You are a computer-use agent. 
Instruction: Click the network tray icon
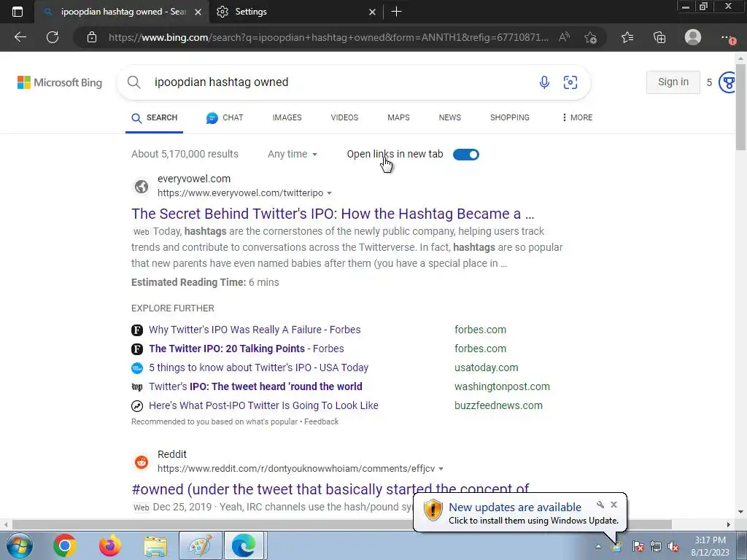click(x=656, y=547)
